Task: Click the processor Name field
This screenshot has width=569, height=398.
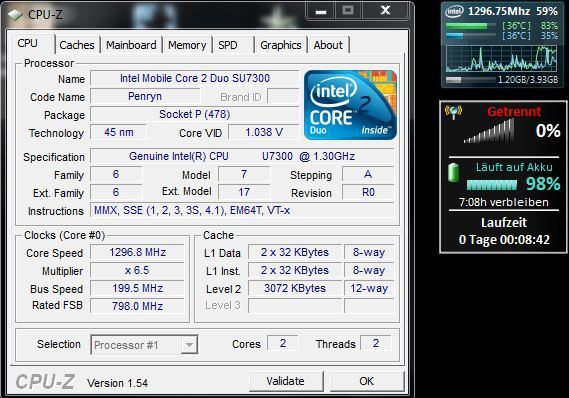Action: click(x=195, y=78)
